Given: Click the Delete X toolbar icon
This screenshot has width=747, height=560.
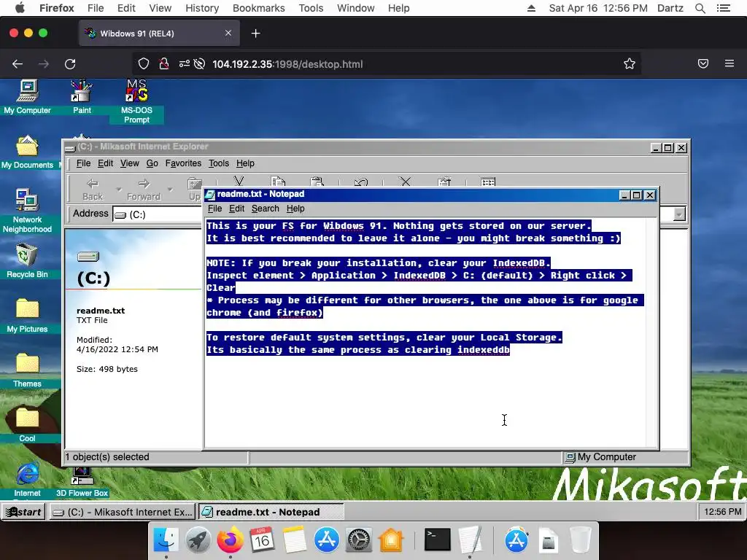Looking at the screenshot, I should 405,182.
